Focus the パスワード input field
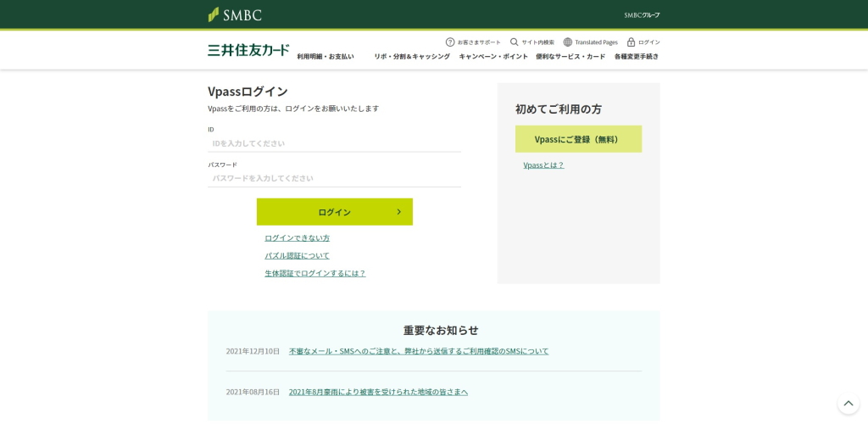Image resolution: width=868 pixels, height=424 pixels. [334, 178]
